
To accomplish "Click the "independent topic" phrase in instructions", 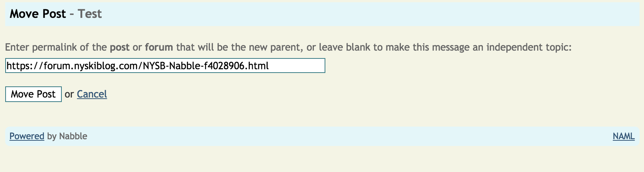I will (x=529, y=47).
